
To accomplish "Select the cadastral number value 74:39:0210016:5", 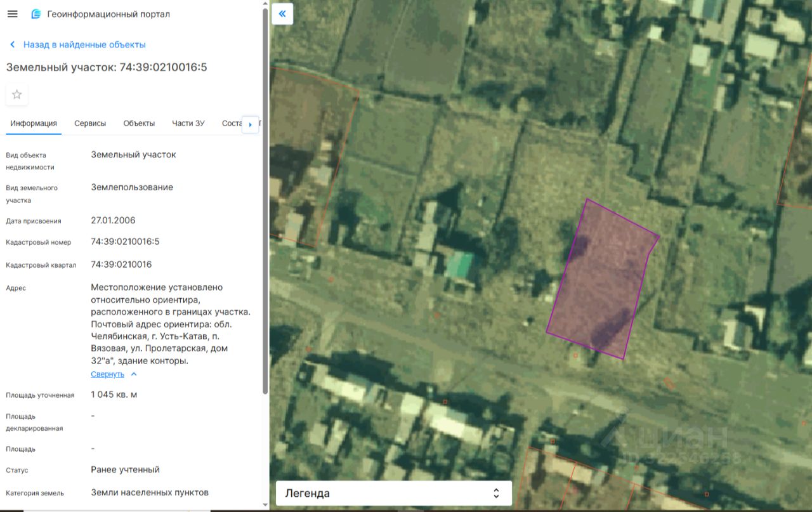I will click(125, 242).
